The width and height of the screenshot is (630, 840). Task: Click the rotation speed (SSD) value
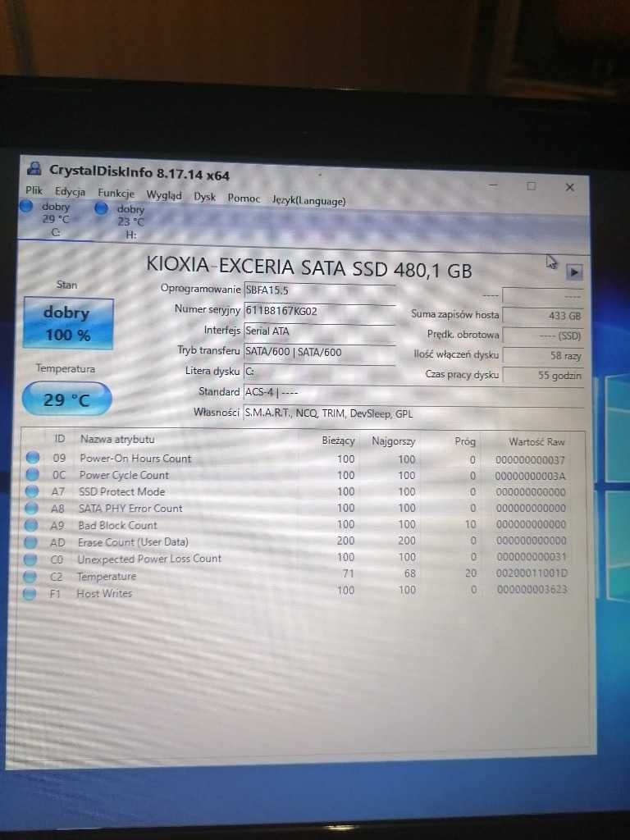click(x=543, y=336)
